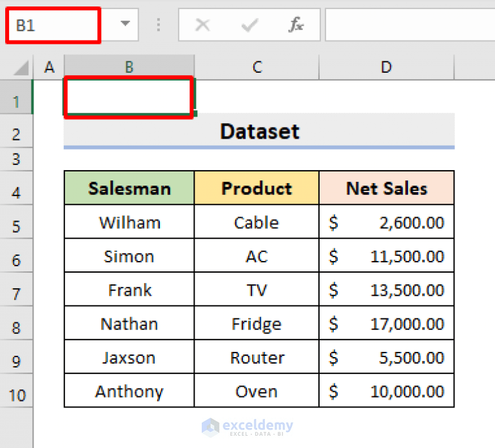Select row 7 header
The height and width of the screenshot is (448, 495).
point(16,289)
